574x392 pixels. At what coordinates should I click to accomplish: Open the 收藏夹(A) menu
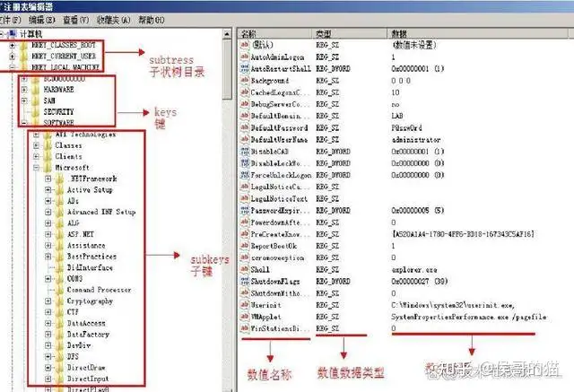point(114,20)
